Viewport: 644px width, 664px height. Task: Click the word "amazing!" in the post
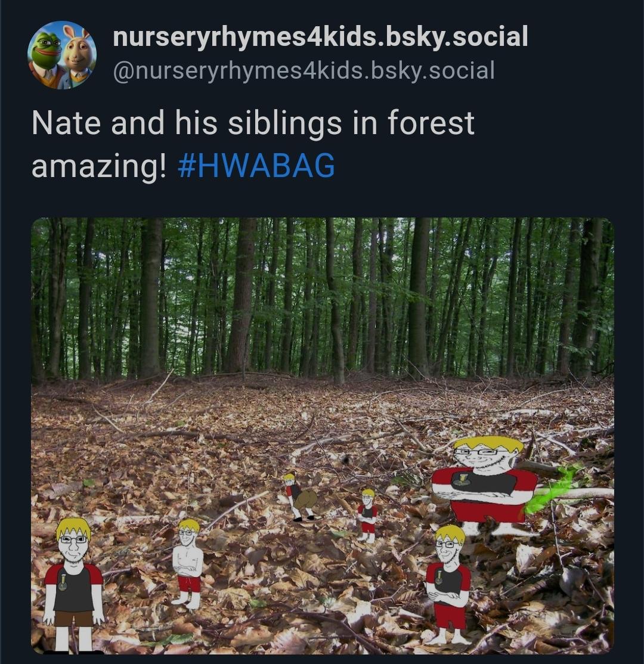tap(99, 166)
